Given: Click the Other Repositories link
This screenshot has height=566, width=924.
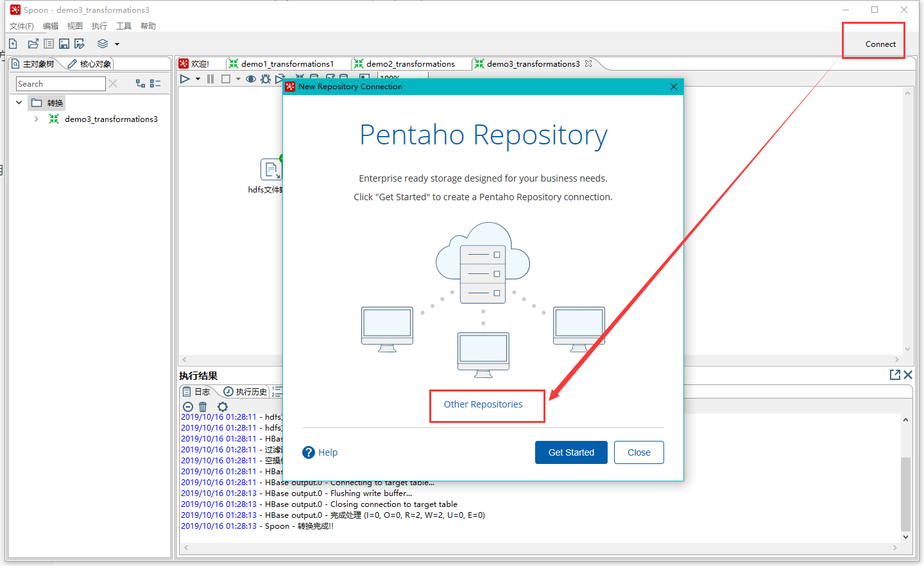Looking at the screenshot, I should [483, 404].
